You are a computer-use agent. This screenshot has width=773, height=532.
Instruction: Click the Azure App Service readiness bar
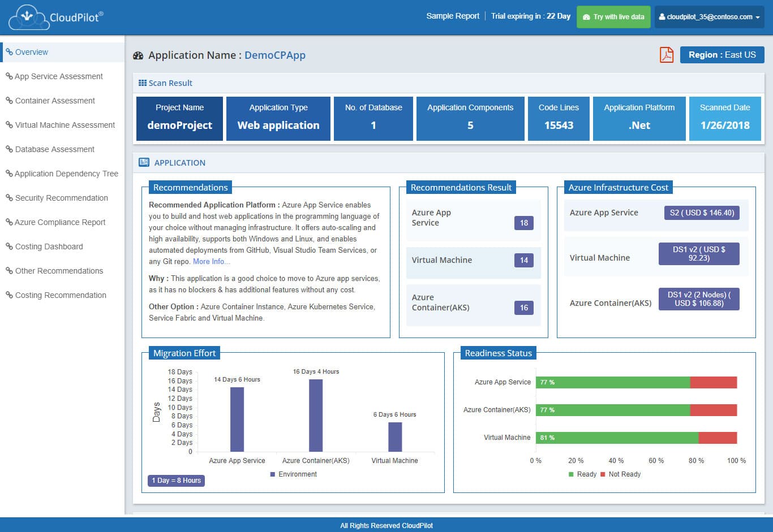636,382
